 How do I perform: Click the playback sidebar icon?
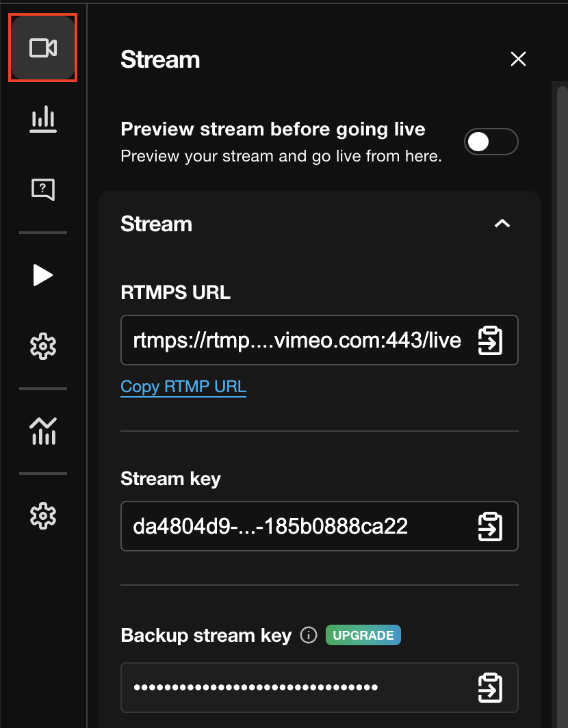(x=42, y=275)
